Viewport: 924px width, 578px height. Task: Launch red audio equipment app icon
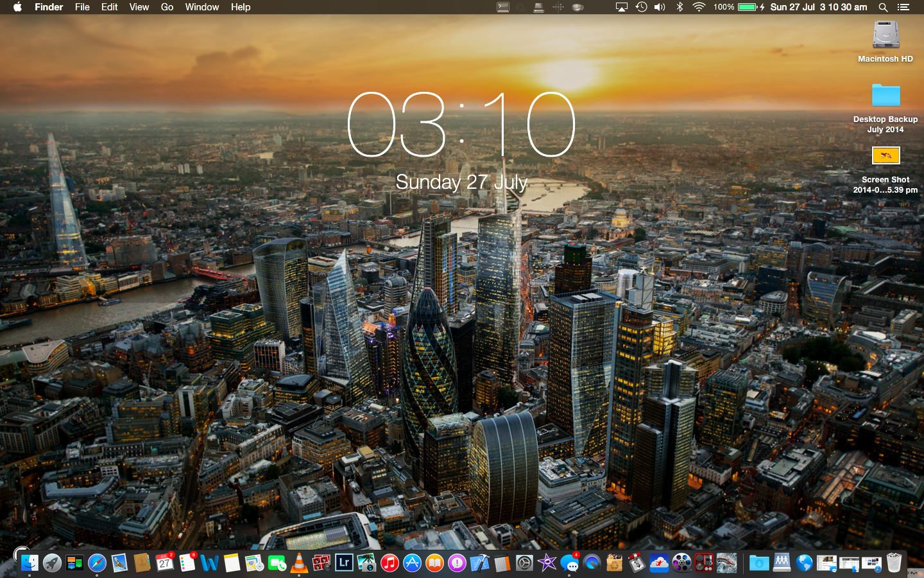click(704, 563)
